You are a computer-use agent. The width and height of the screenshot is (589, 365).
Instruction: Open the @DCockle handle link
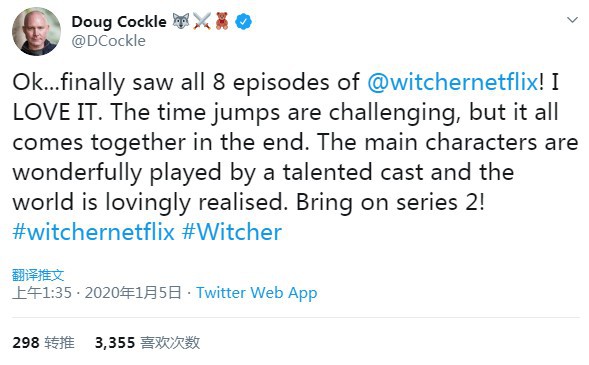pyautogui.click(x=109, y=41)
